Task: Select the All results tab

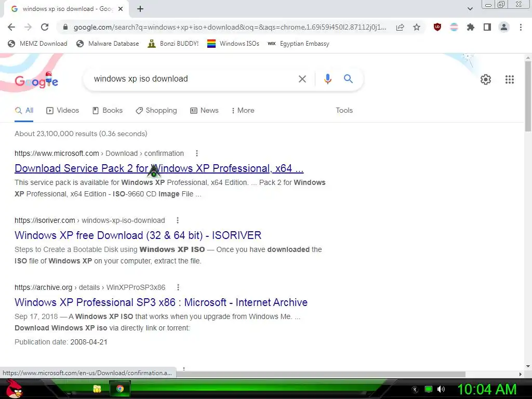Action: coord(24,111)
